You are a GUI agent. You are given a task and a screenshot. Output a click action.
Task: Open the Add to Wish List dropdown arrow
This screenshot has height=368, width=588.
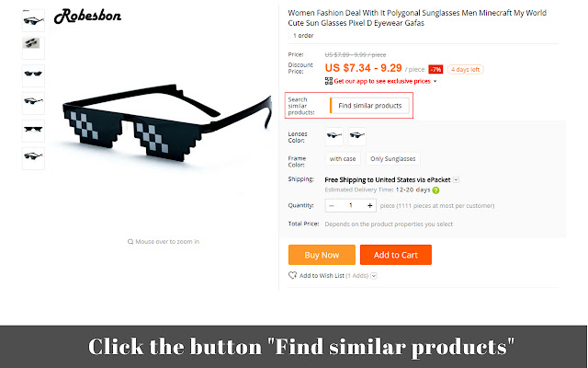(x=374, y=276)
